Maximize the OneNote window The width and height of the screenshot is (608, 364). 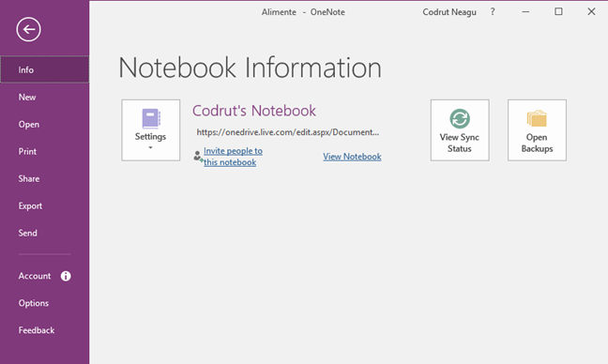tap(558, 11)
